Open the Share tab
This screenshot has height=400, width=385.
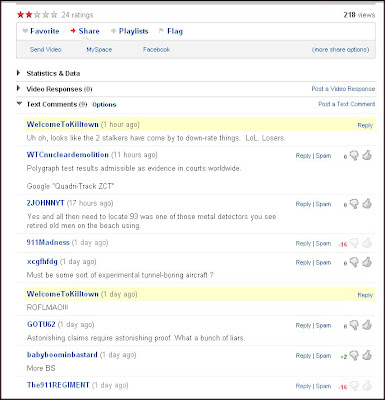click(85, 31)
